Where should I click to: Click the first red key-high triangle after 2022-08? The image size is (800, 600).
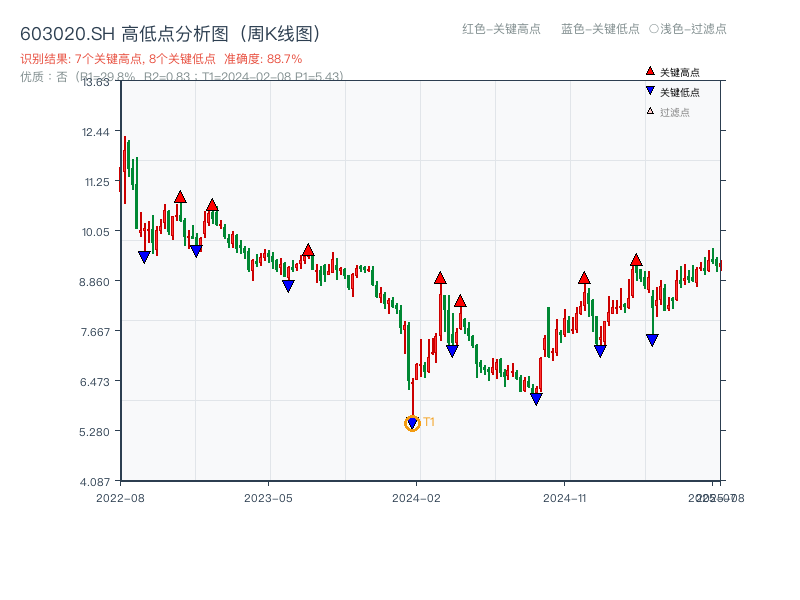tap(180, 197)
